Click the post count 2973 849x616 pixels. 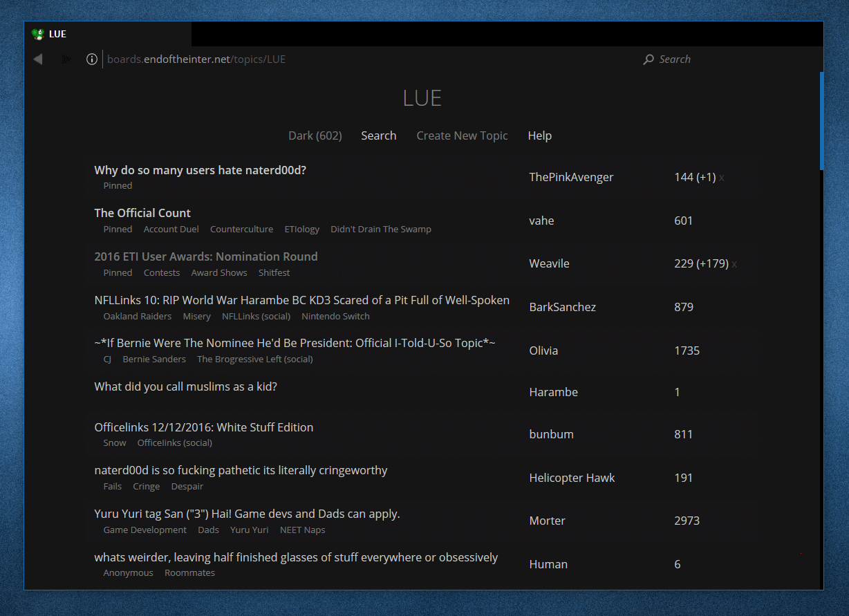click(687, 521)
